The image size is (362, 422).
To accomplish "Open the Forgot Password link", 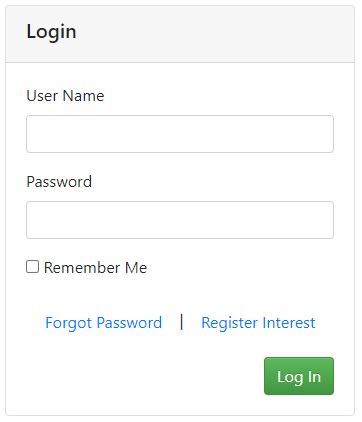I will pos(104,323).
